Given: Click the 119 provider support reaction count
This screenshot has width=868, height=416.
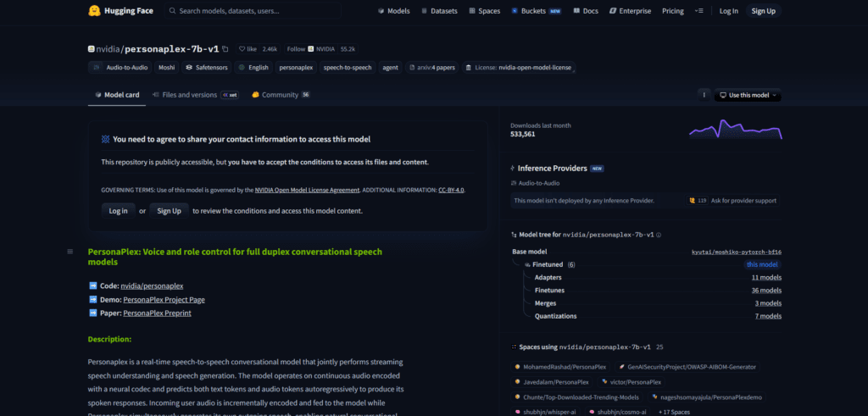Looking at the screenshot, I should 698,201.
